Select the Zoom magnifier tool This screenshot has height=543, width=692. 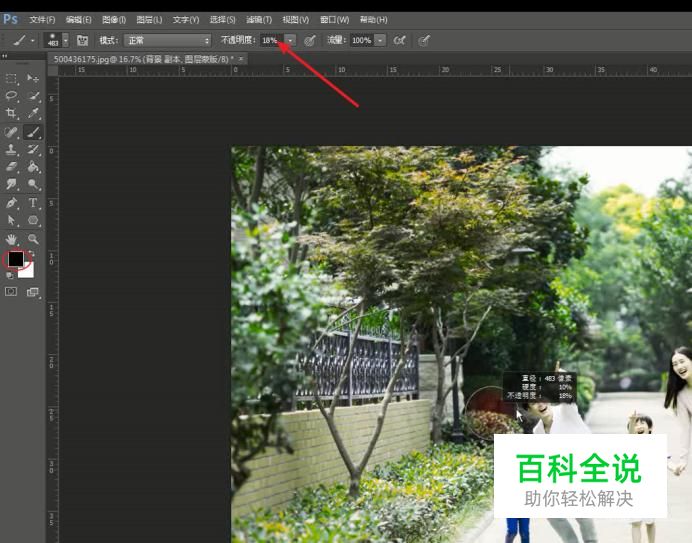[33, 239]
